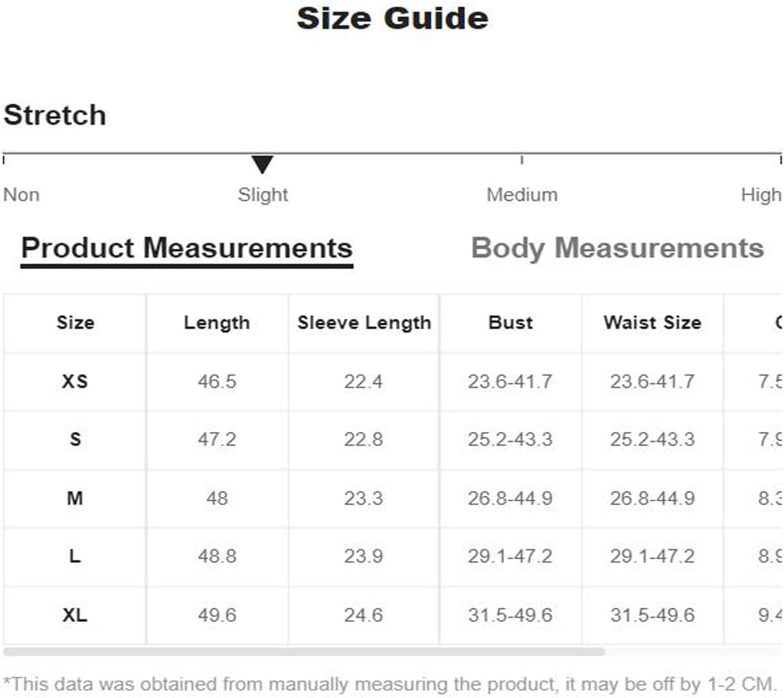
Task: Click the Size Guide heading
Action: (x=392, y=18)
